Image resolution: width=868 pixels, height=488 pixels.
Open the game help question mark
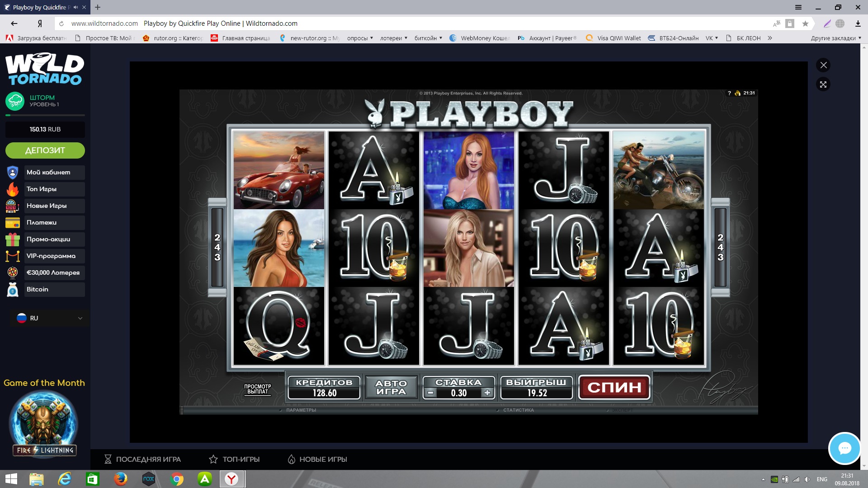729,93
